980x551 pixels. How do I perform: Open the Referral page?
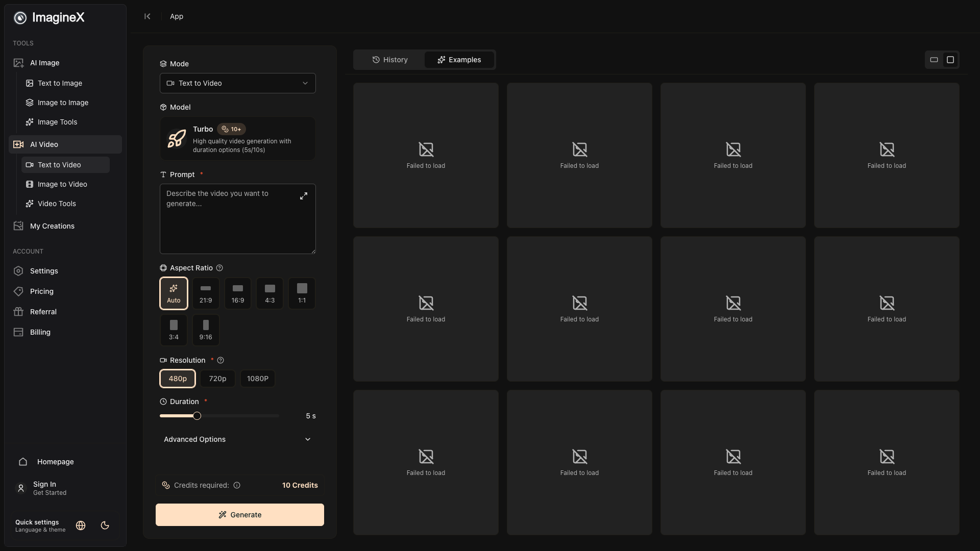point(65,312)
